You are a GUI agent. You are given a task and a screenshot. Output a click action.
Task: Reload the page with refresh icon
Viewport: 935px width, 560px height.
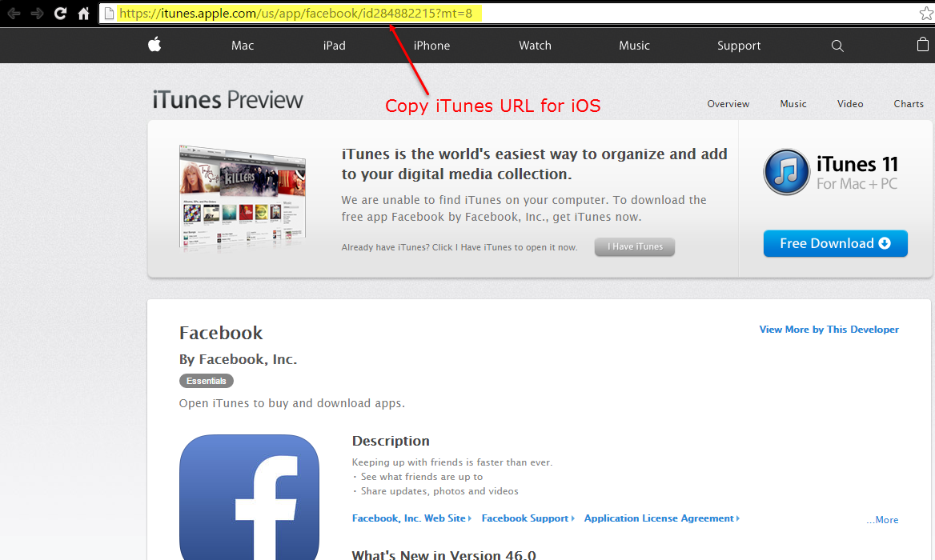click(x=60, y=13)
